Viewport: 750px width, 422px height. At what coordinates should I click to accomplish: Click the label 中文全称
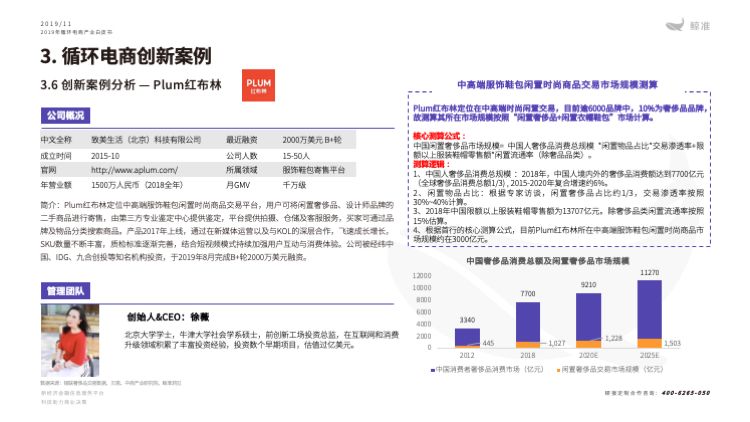click(56, 140)
